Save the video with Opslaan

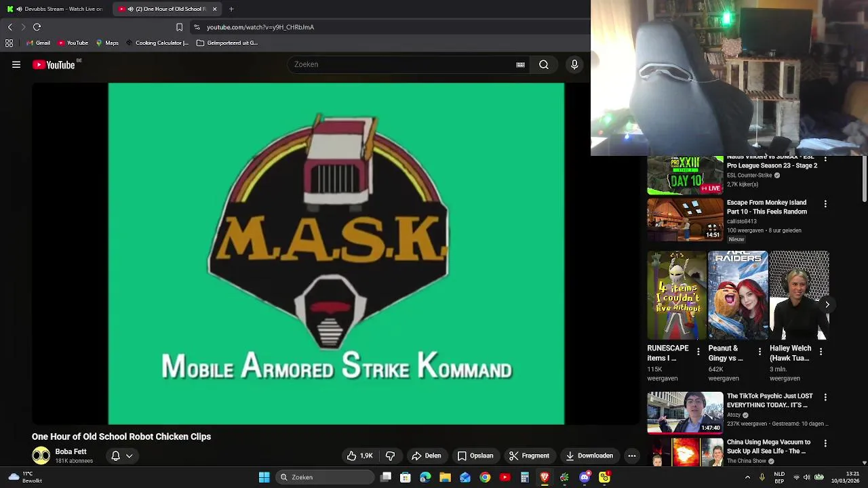[475, 455]
